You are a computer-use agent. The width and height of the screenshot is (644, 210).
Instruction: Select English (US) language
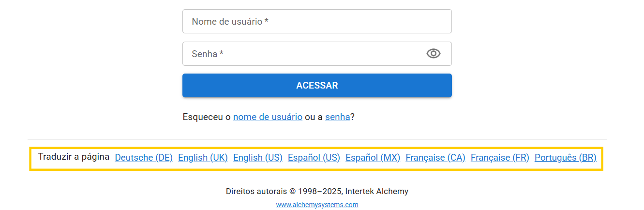click(x=257, y=158)
